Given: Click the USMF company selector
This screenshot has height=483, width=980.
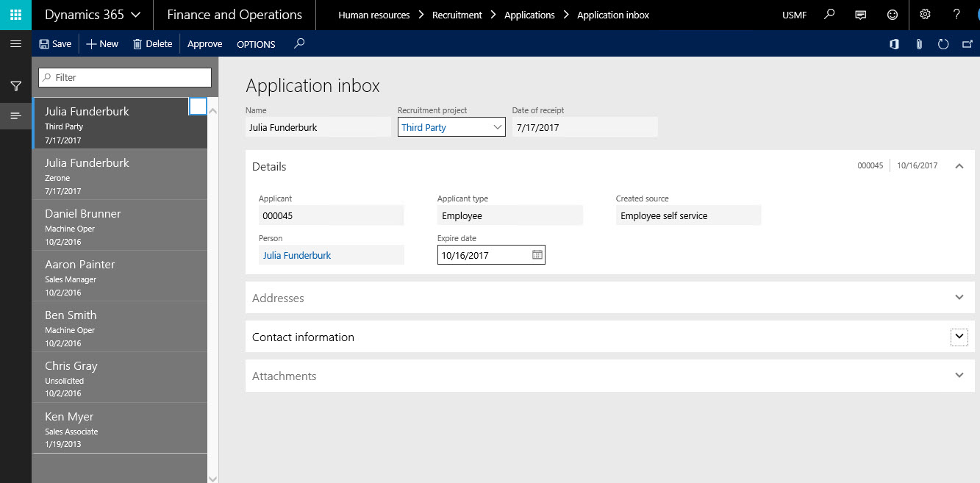Looking at the screenshot, I should [x=795, y=15].
